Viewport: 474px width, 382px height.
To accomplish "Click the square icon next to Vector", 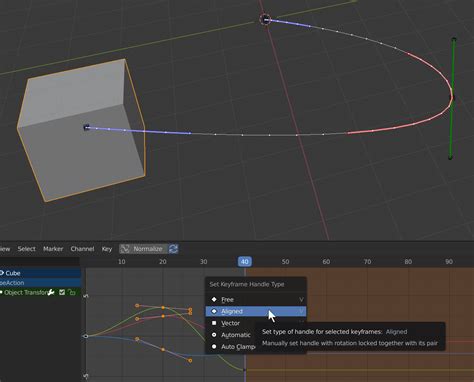I will [214, 323].
